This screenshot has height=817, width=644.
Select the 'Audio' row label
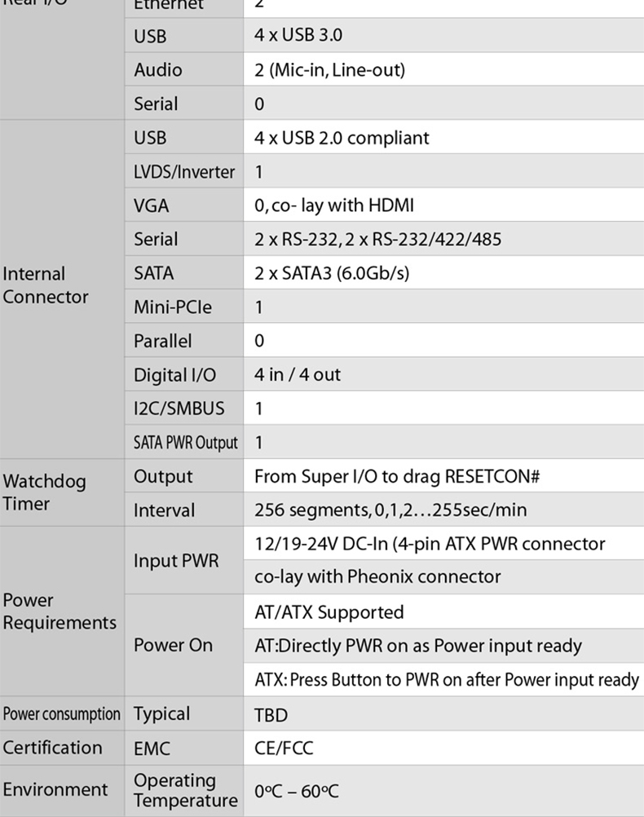click(158, 70)
